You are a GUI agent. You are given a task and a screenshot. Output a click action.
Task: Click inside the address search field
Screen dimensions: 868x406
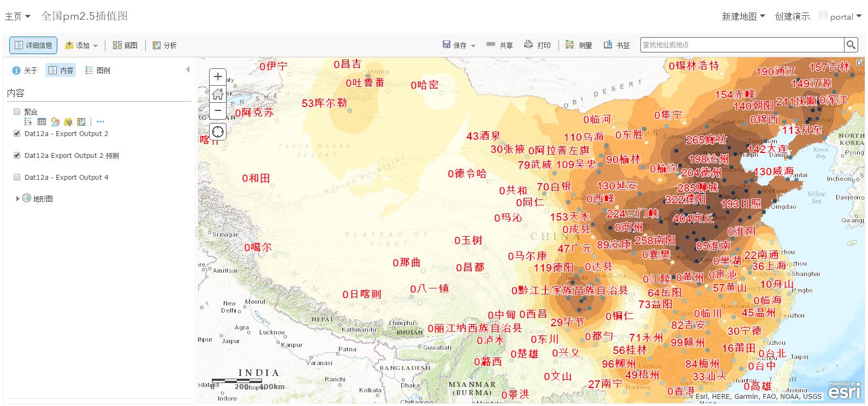pos(742,45)
